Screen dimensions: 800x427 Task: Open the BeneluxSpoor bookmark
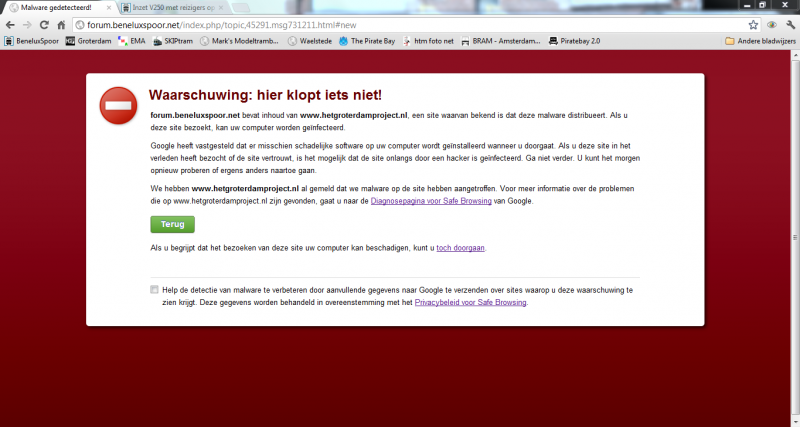(32, 41)
